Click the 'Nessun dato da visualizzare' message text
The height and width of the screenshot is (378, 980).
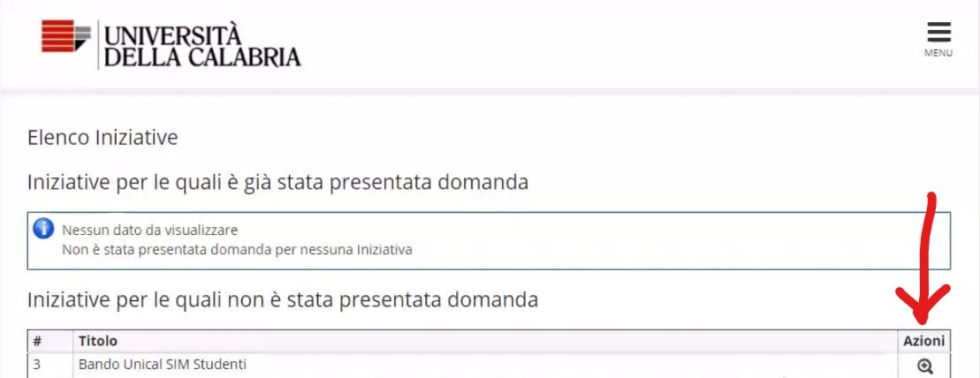click(x=149, y=231)
